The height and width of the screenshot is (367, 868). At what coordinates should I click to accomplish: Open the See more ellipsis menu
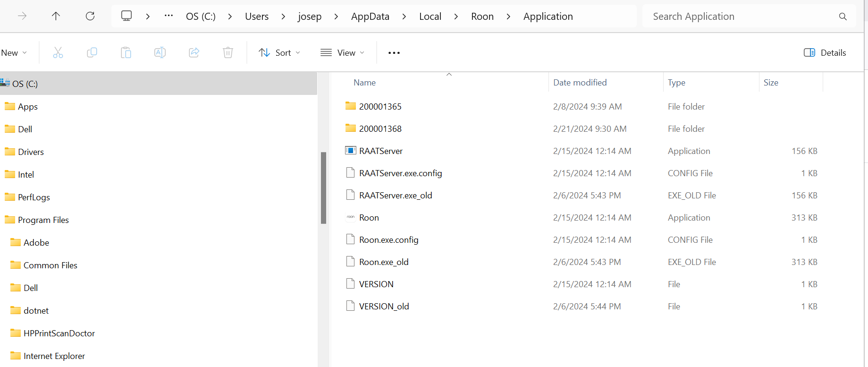pyautogui.click(x=394, y=53)
